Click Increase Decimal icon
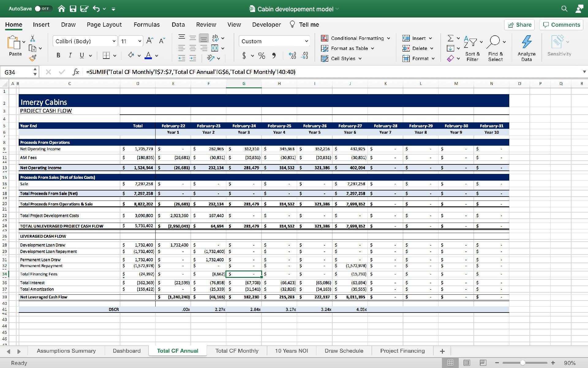 pyautogui.click(x=292, y=56)
